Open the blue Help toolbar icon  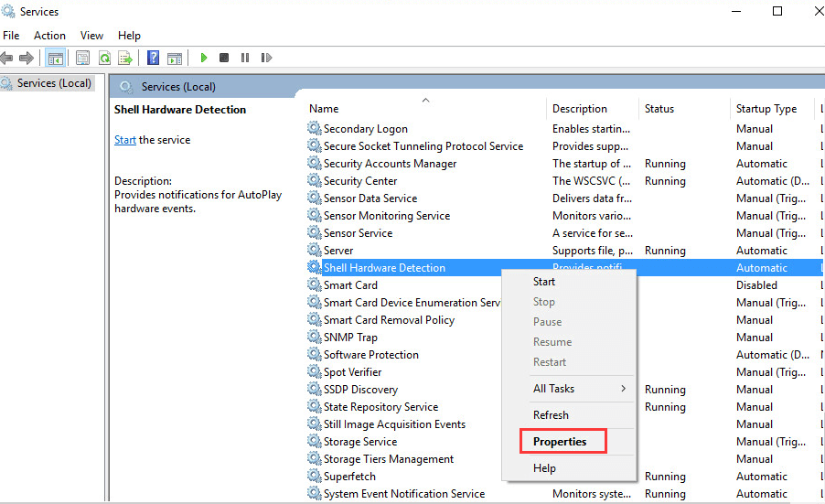coord(153,58)
